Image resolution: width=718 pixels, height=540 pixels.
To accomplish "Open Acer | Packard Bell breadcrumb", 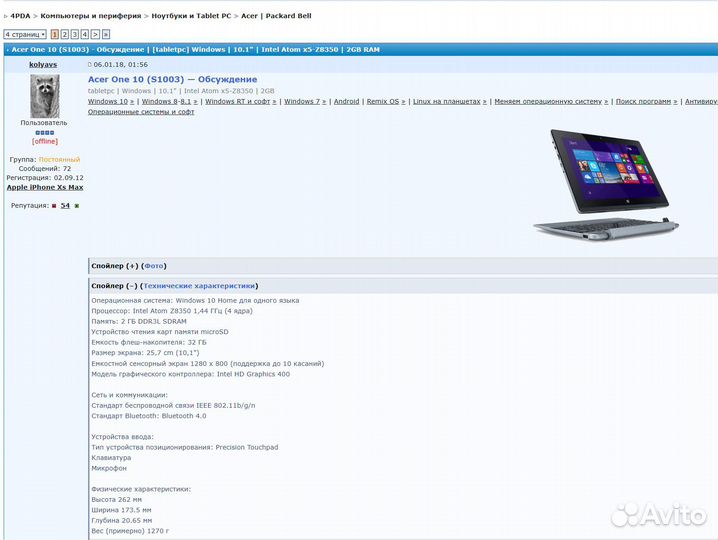I will click(276, 16).
